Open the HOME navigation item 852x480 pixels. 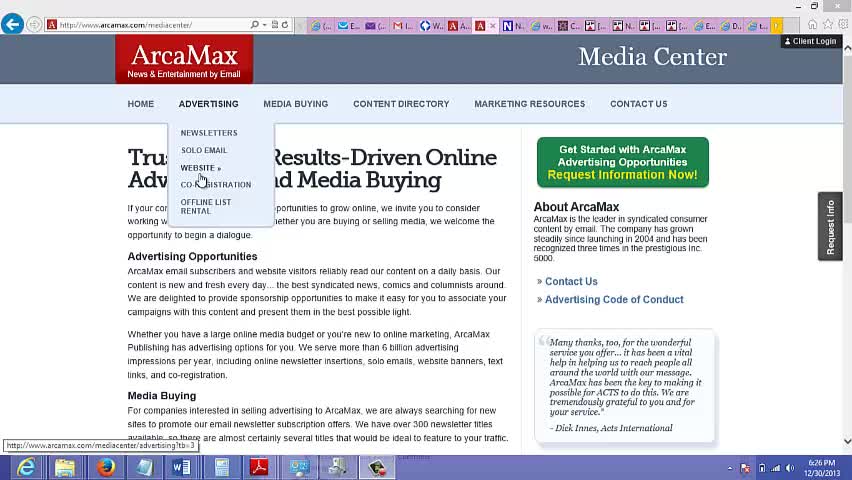point(141,104)
